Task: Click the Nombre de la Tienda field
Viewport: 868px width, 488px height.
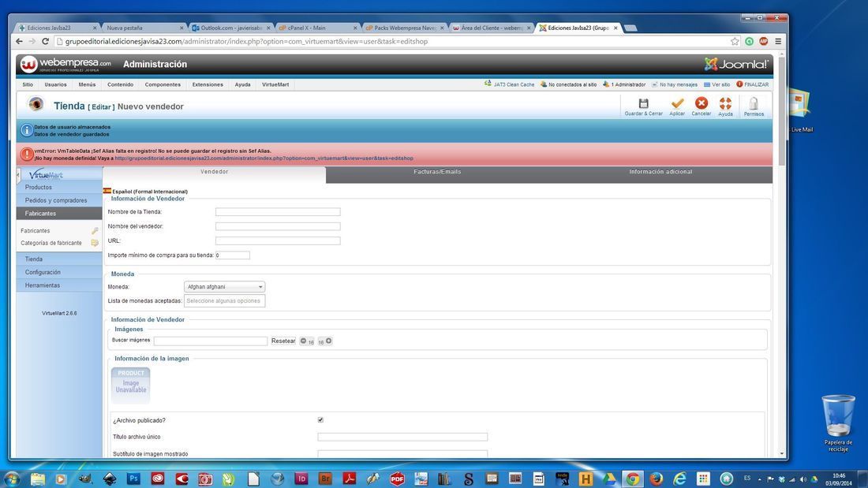Action: (278, 212)
